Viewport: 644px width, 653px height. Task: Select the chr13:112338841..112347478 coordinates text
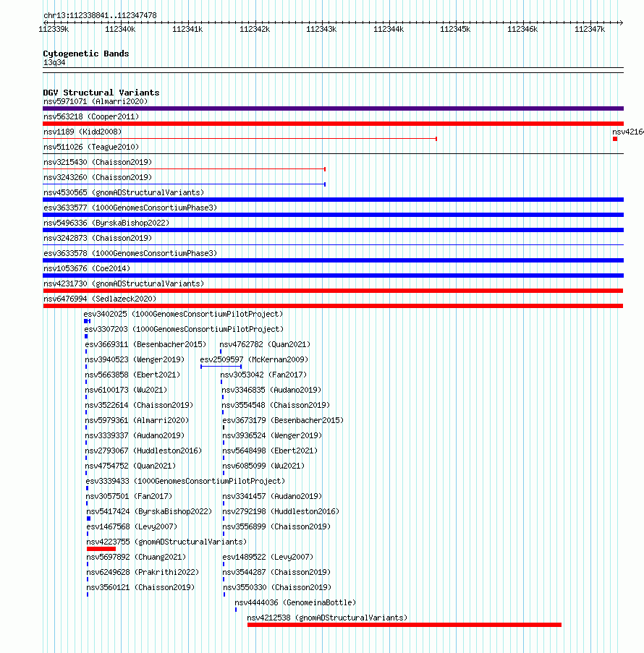point(100,16)
